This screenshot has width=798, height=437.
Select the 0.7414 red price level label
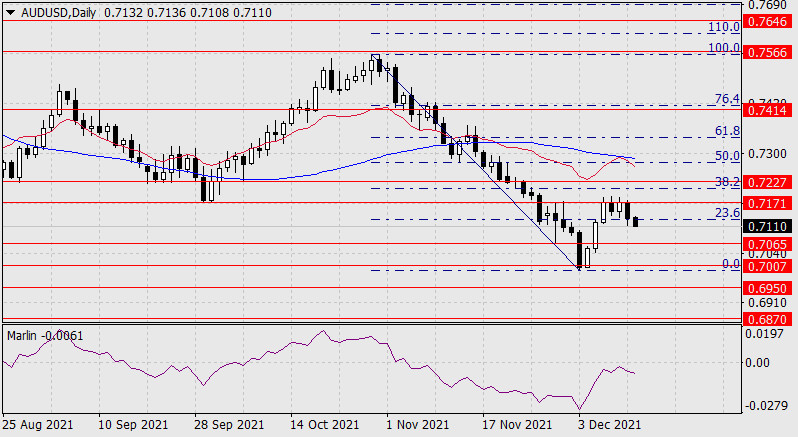click(x=767, y=110)
